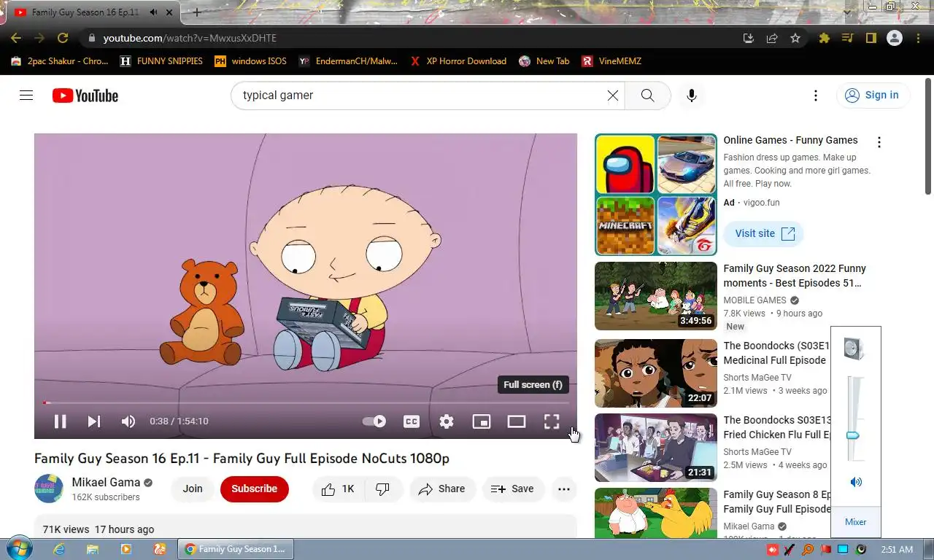Sign in to YouTube

pyautogui.click(x=873, y=96)
